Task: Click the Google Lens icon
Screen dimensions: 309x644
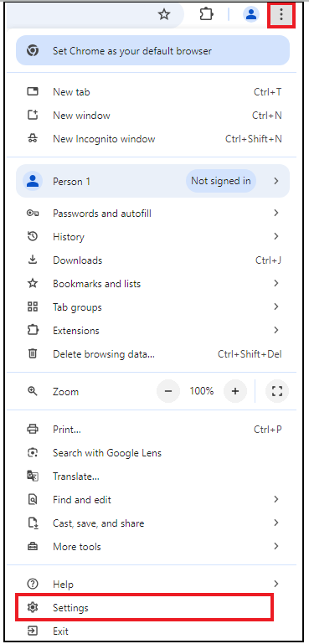Action: [x=33, y=452]
